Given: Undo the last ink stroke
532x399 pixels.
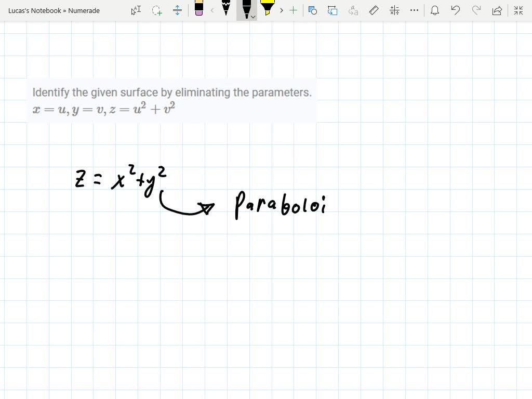Looking at the screenshot, I should 456,10.
